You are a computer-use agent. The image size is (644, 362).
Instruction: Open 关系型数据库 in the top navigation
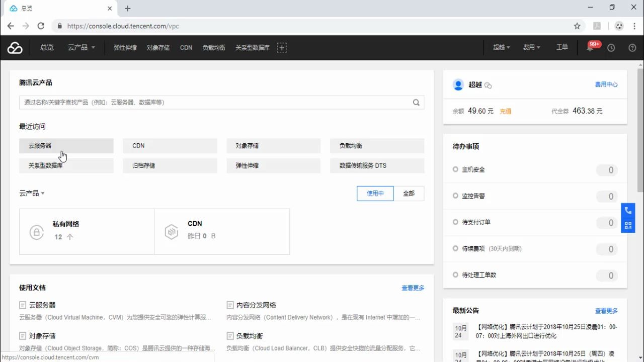click(x=253, y=48)
